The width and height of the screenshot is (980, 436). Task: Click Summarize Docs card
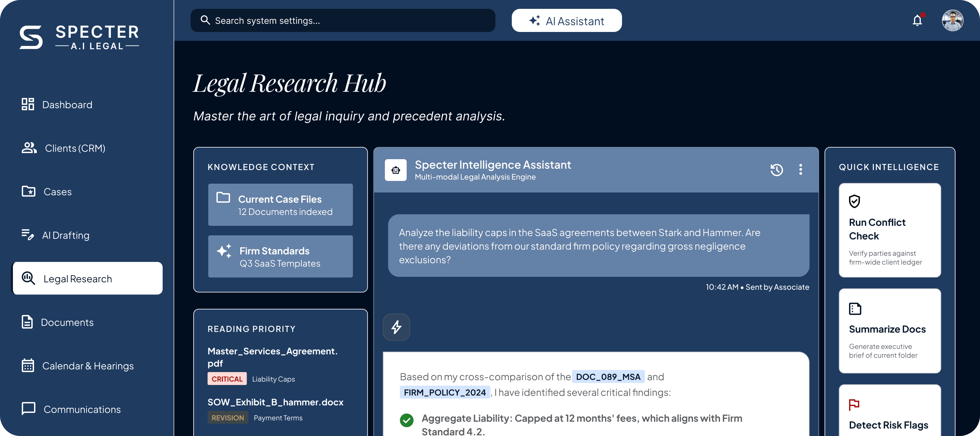890,331
